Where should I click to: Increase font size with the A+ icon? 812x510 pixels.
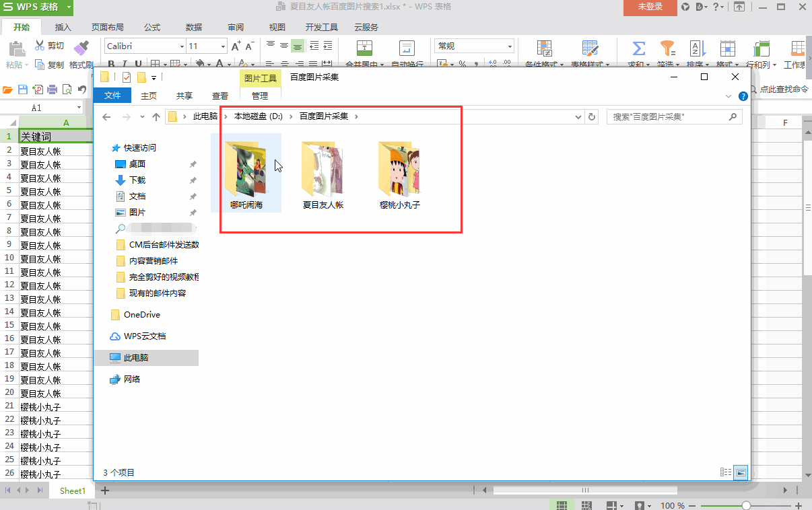pos(236,46)
